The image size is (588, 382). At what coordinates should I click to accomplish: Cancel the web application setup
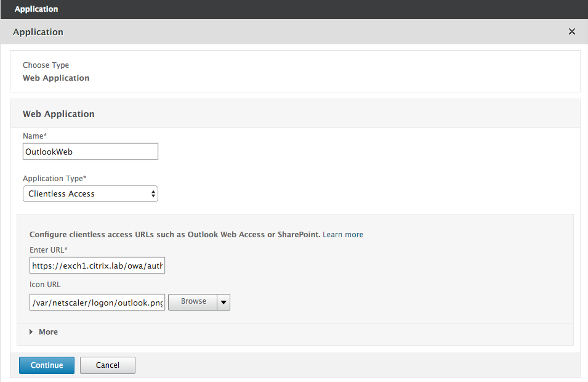[107, 365]
